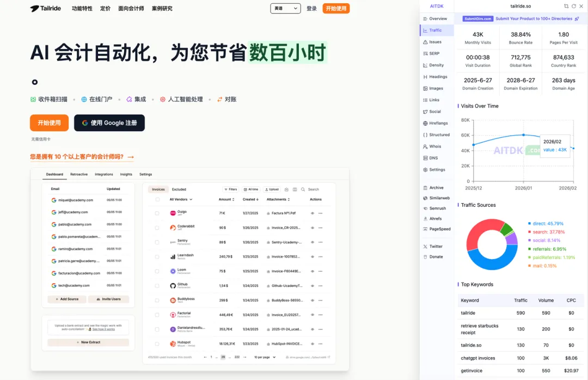Sort by the Amount column

pyautogui.click(x=226, y=200)
